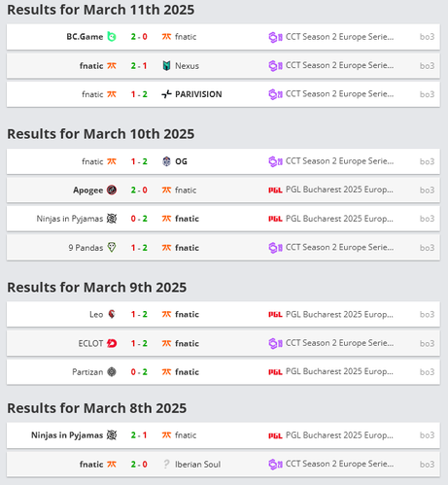448x485 pixels.
Task: Select CCT Season 2 event in OG row
Action: 339,161
